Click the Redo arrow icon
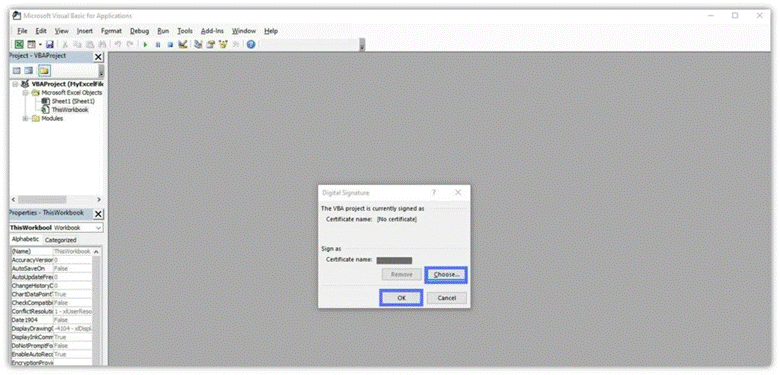The image size is (780, 375). click(x=130, y=44)
